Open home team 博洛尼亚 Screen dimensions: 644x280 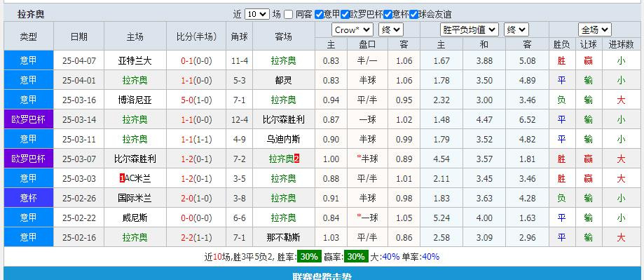[135, 100]
